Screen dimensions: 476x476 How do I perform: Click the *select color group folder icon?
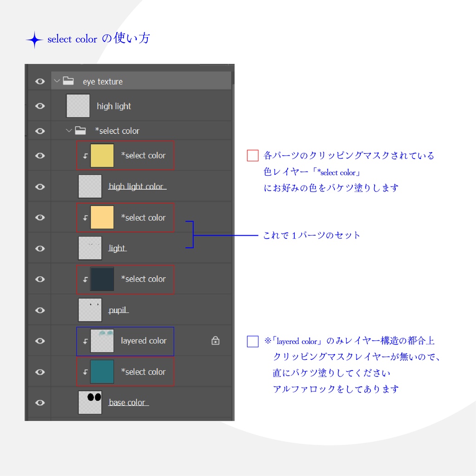pyautogui.click(x=80, y=131)
